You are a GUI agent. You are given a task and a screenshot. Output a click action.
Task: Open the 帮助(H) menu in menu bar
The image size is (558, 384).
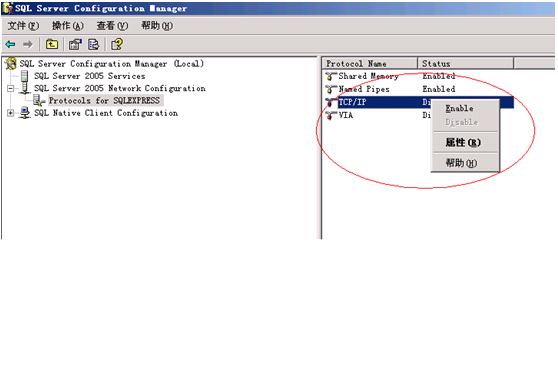(157, 26)
